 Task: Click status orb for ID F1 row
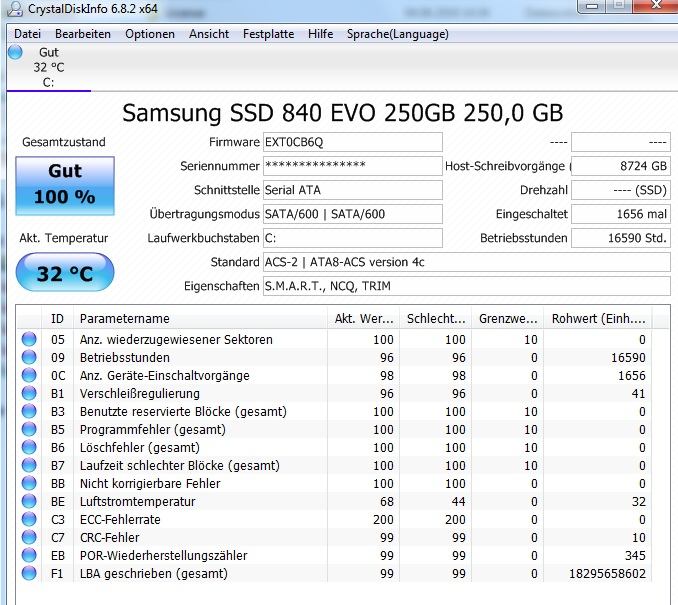tap(29, 573)
